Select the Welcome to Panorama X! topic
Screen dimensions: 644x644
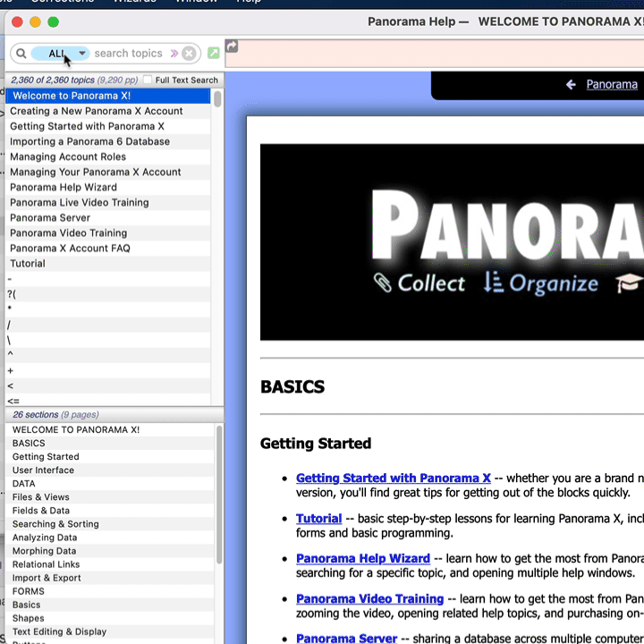point(107,96)
